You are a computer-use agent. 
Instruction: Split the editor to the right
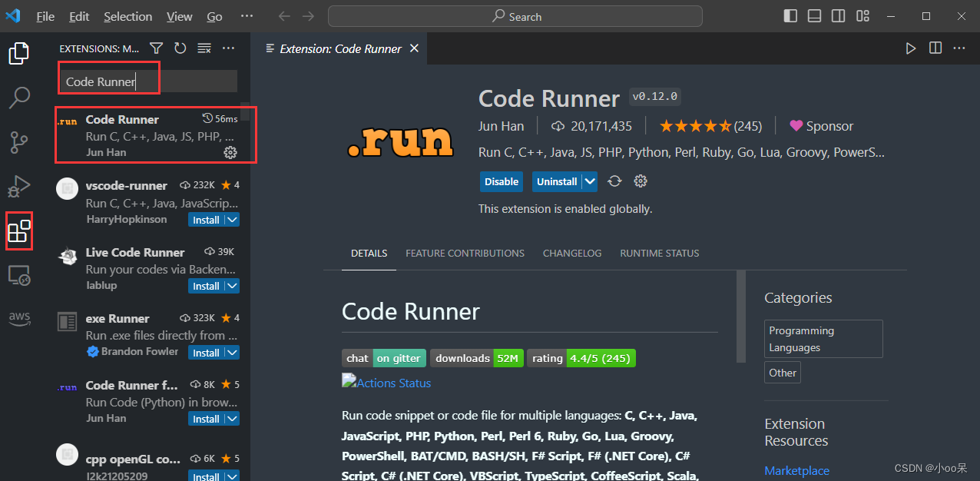pyautogui.click(x=935, y=48)
